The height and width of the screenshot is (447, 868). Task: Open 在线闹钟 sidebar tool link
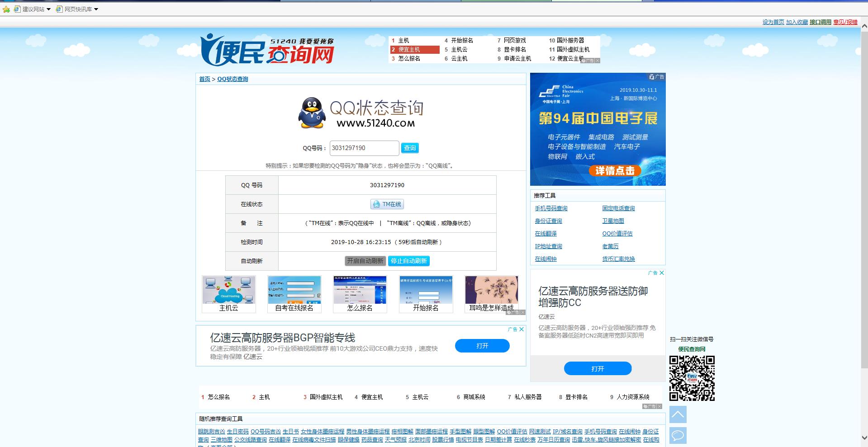545,259
